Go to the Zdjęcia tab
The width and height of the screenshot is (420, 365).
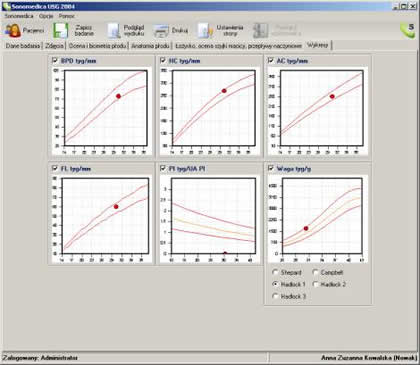coord(54,46)
